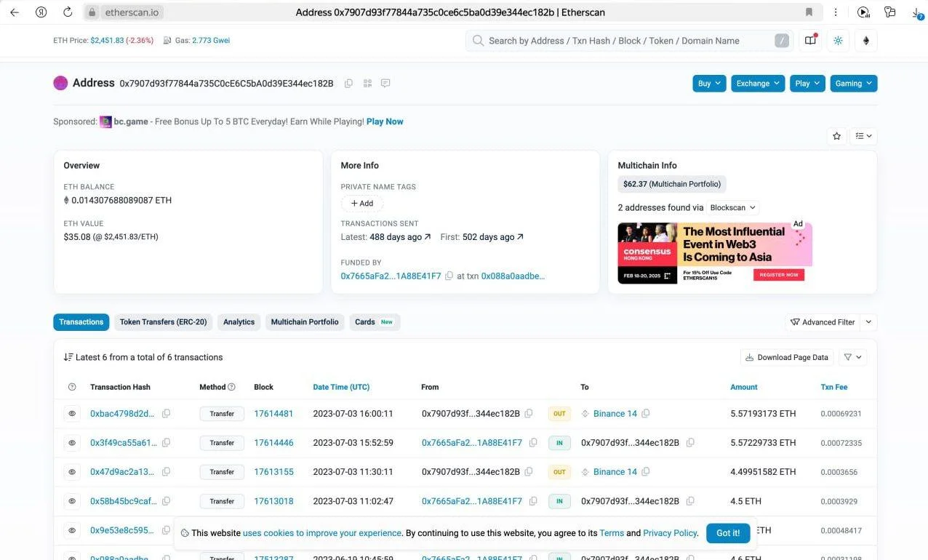Screen dimensions: 928x560
Task: Open the address chat comment icon
Action: point(385,84)
